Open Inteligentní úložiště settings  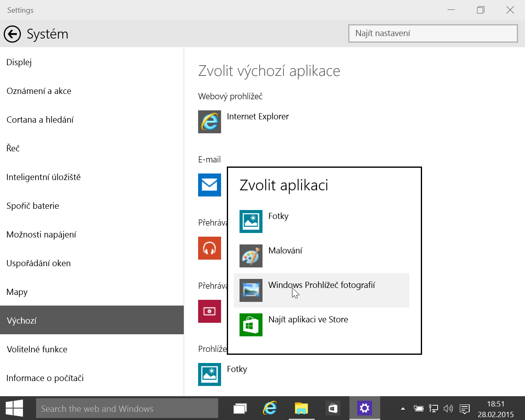coord(92,177)
